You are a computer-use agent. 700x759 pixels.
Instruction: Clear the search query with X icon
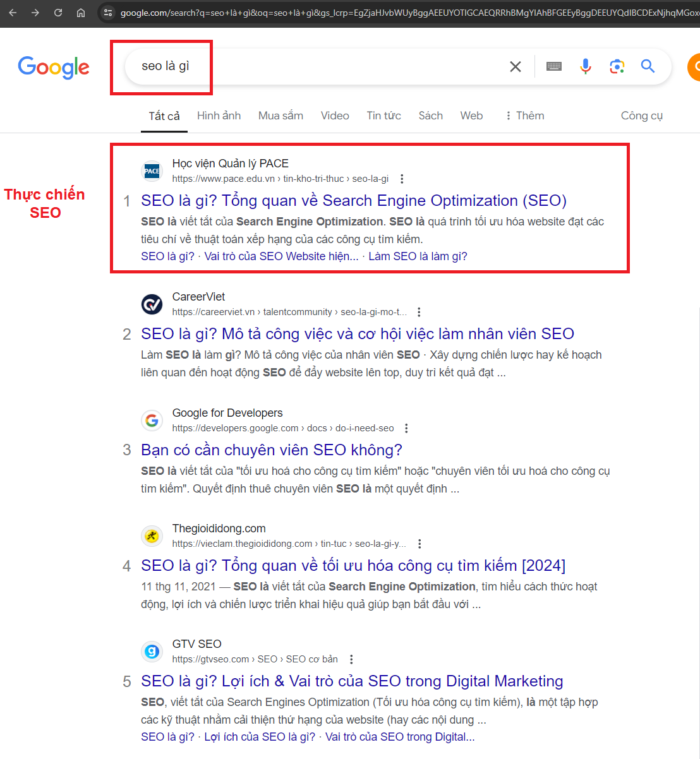(x=516, y=66)
